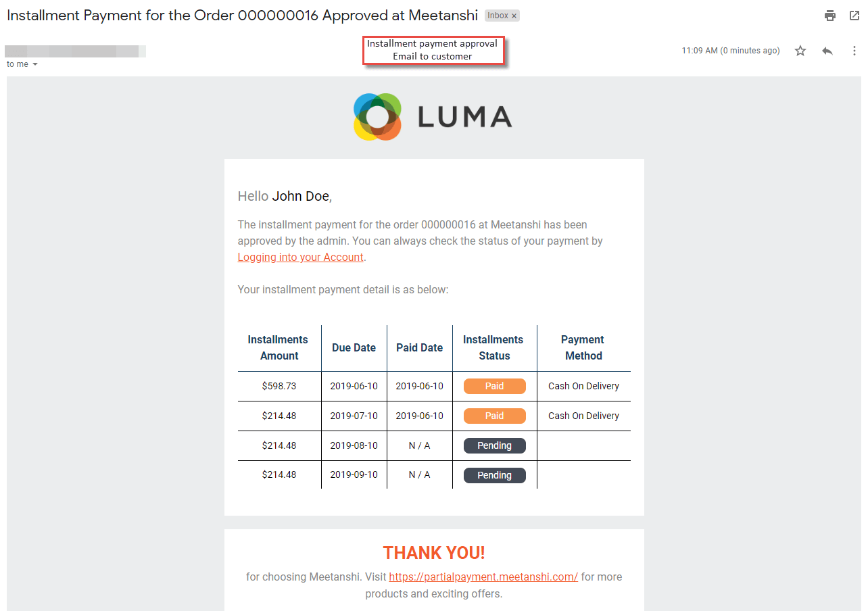Select the 2019-08-10 due date cell
868x611 pixels.
354,445
